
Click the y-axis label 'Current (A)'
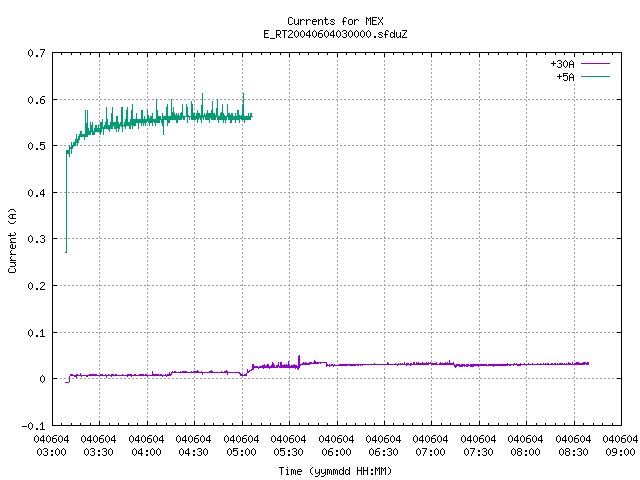coord(12,240)
